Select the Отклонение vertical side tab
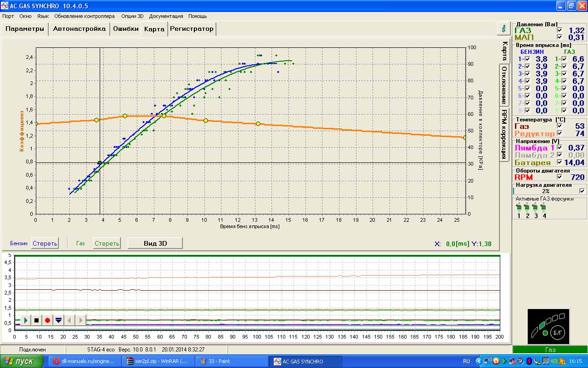 (504, 86)
